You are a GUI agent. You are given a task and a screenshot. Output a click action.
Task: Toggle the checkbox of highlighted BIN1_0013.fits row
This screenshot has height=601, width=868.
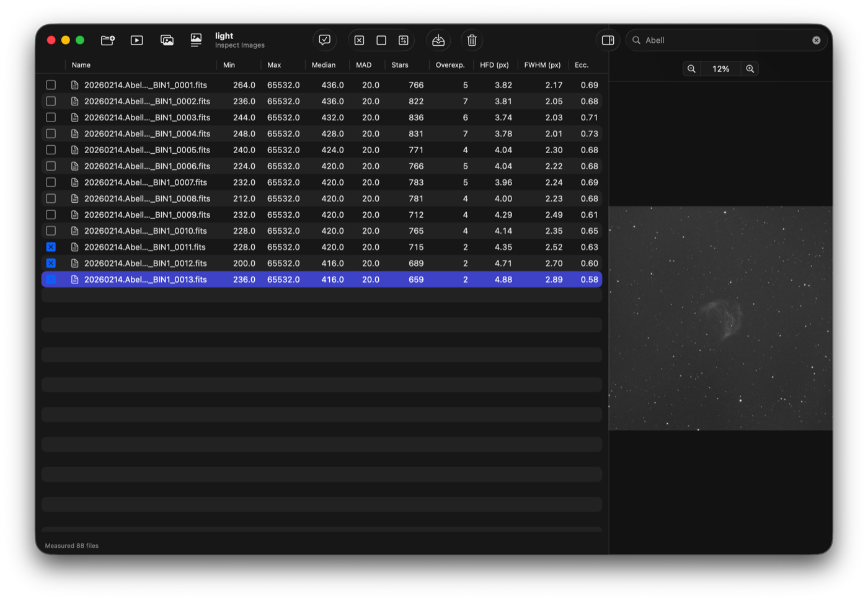pyautogui.click(x=51, y=279)
